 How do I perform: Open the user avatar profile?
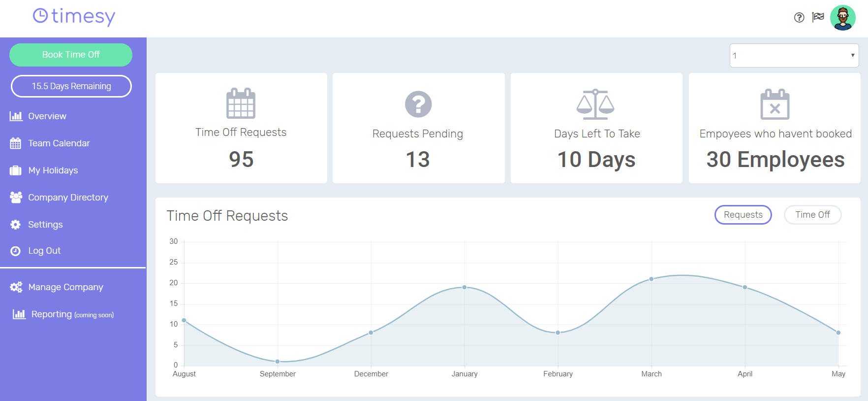click(x=843, y=18)
